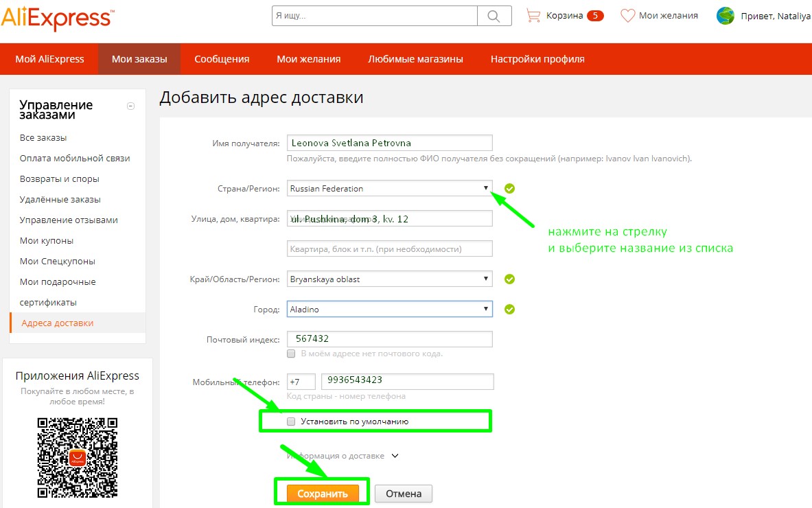Tick the no postal code checkbox
The image size is (812, 508).
tap(291, 354)
